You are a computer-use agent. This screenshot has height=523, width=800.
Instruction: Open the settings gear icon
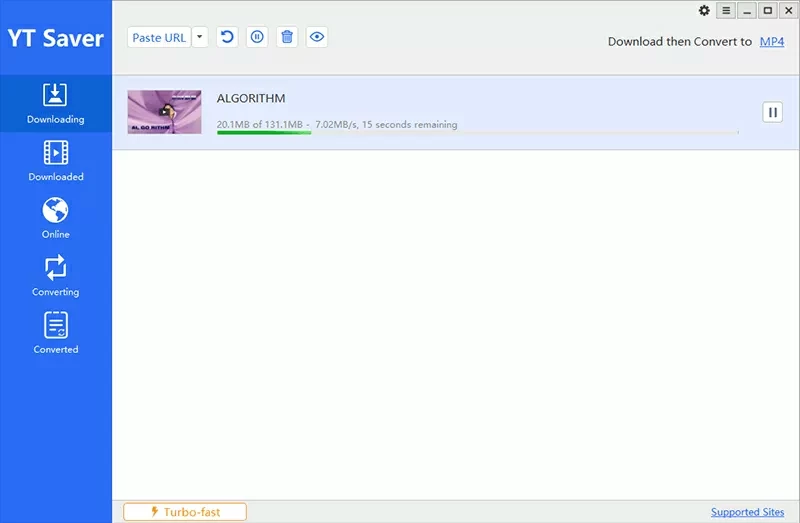[x=704, y=11]
